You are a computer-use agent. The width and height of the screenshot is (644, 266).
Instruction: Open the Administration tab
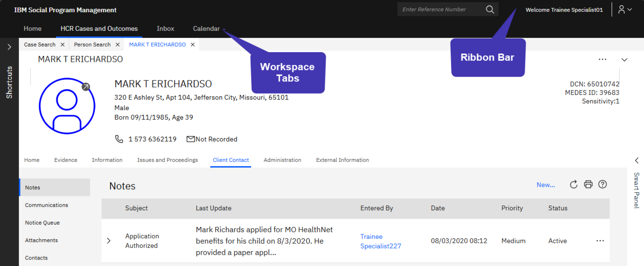282,160
